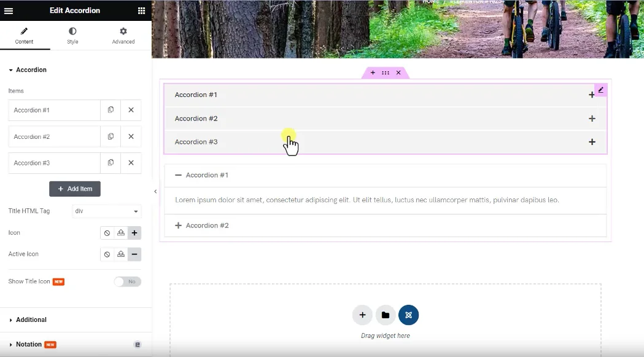Switch to the Style tab

click(x=72, y=36)
